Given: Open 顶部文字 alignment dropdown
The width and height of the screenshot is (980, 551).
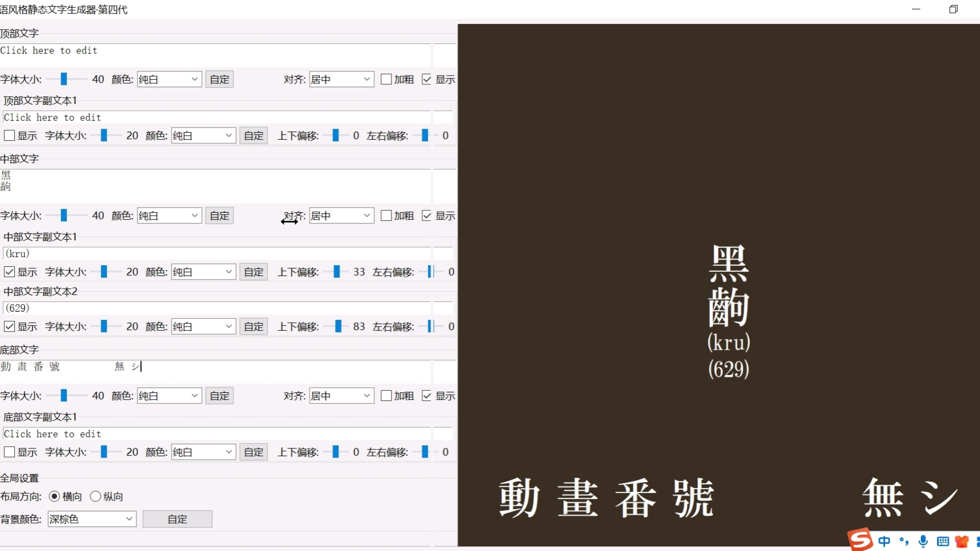Looking at the screenshot, I should click(341, 79).
